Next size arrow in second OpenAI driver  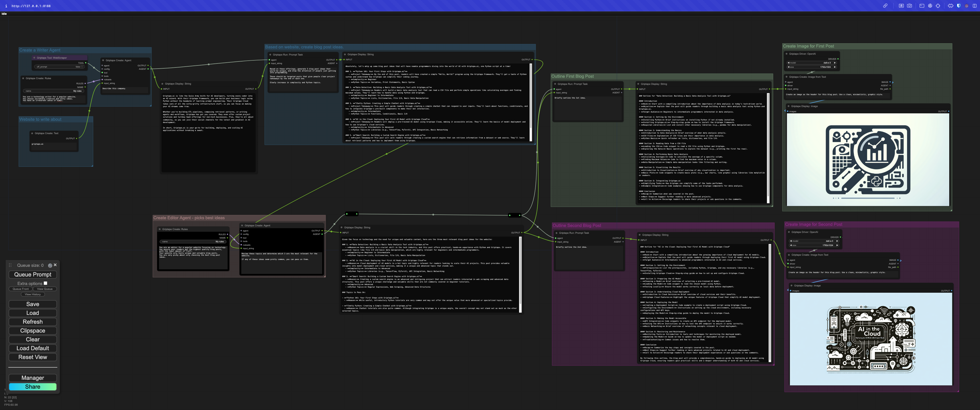coord(837,245)
